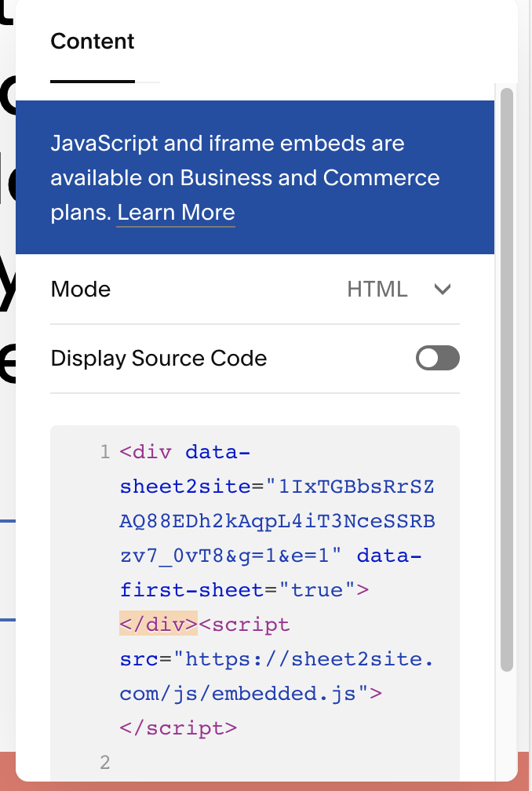The width and height of the screenshot is (532, 791).
Task: Toggle the Display Source Code switch
Action: [x=437, y=358]
